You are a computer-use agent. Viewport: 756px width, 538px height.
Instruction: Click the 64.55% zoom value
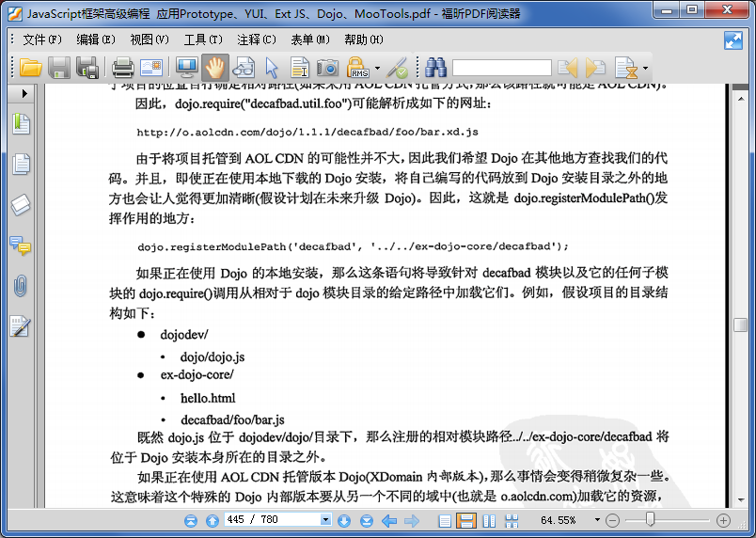coord(558,520)
